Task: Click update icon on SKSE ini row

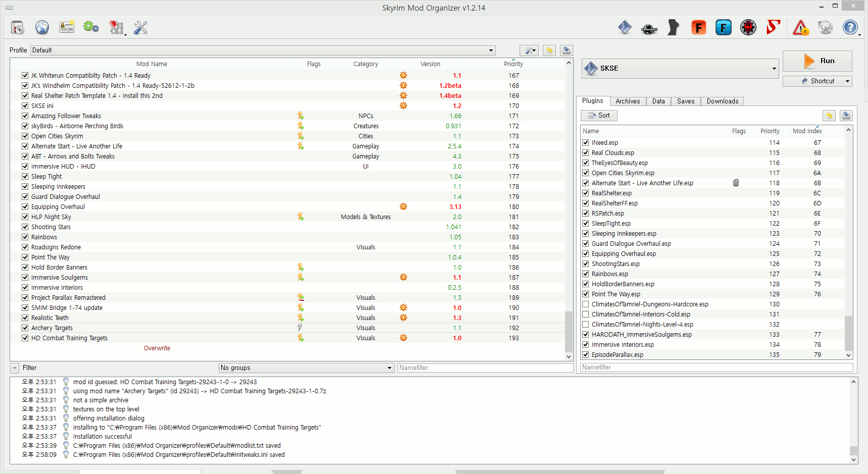Action: point(403,106)
